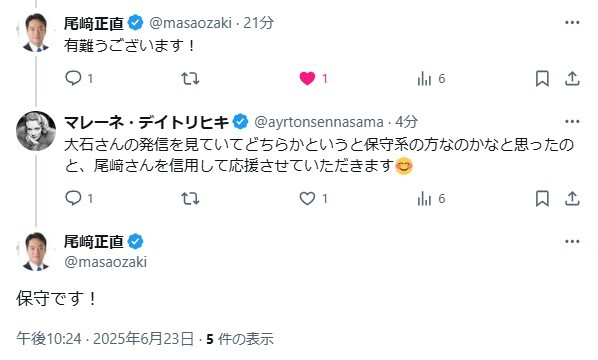This screenshot has height=360, width=598.
Task: Open more options for マレーネ・デイトリヒキ's tweet
Action: [572, 122]
